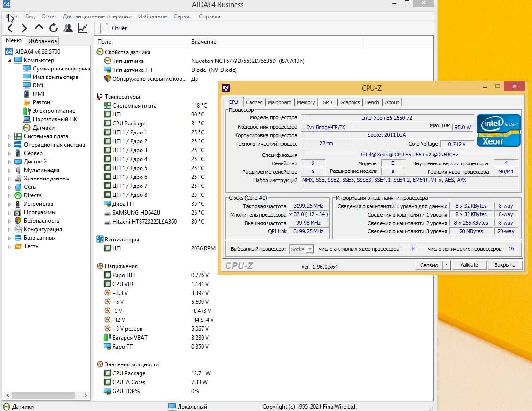532x411 pixels.
Task: Open the Сервис dropdown arrow in CPU-Z
Action: [446, 265]
